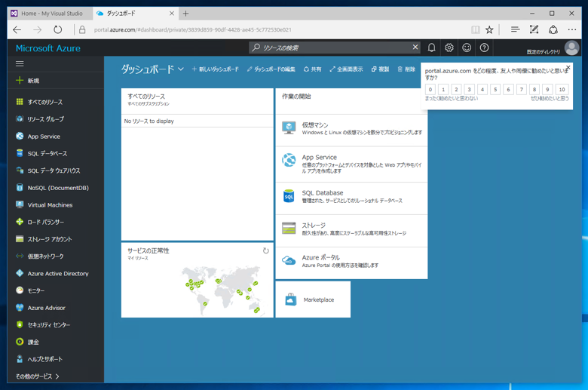Select survey rating 8

pyautogui.click(x=534, y=89)
